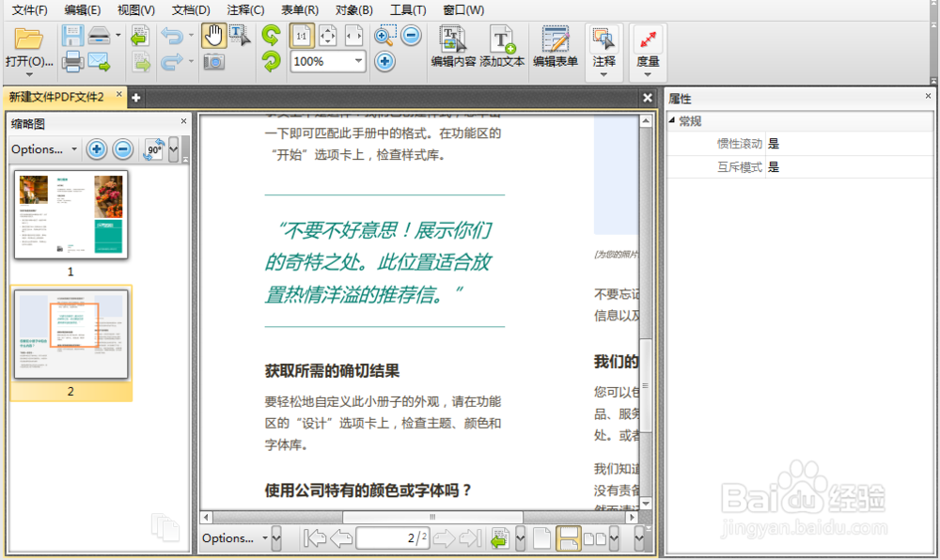This screenshot has width=940, height=560.
Task: Rotate view clockwise with lower green arrow
Action: [271, 61]
